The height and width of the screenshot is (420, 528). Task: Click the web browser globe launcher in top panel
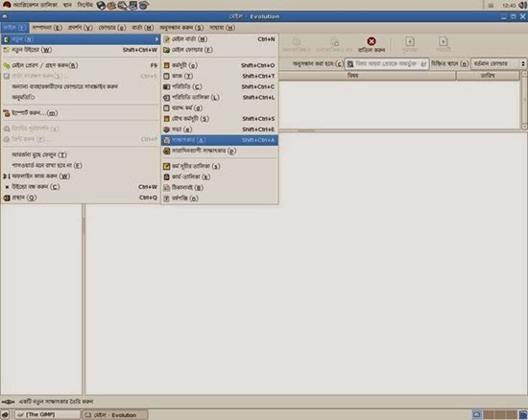pos(101,5)
